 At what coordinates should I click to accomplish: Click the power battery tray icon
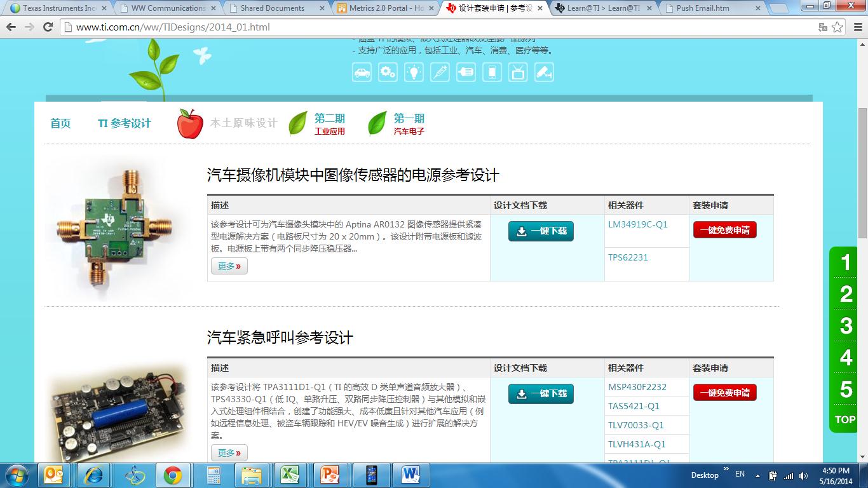pyautogui.click(x=773, y=475)
